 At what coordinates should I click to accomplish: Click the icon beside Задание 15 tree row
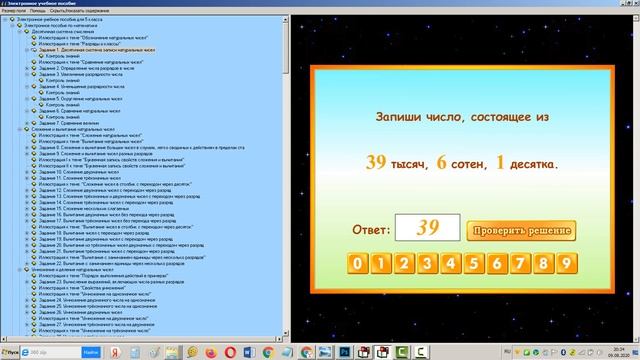34,209
